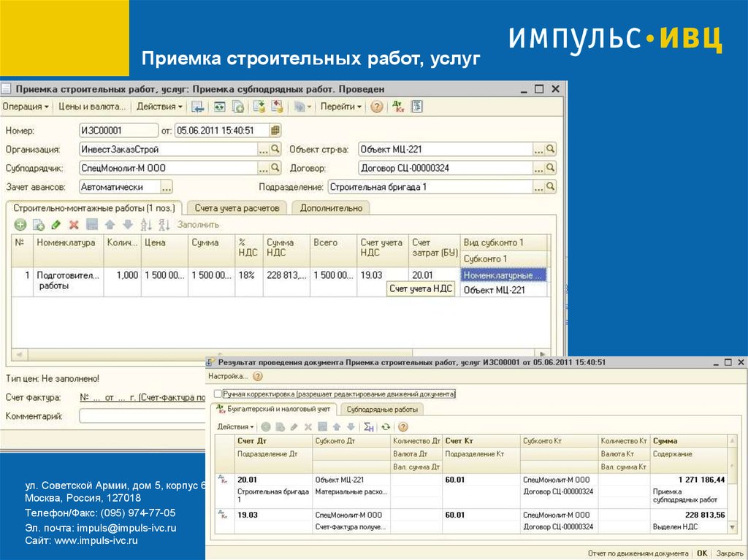This screenshot has height=560, width=748.
Task: Click the Дт/Кт posting result icon
Action: (x=398, y=107)
